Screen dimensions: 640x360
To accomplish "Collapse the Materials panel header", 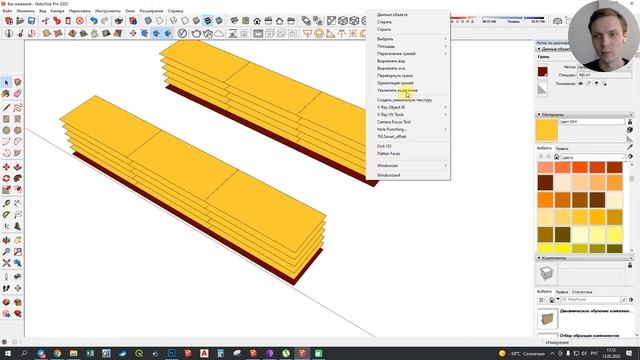I will (x=585, y=115).
